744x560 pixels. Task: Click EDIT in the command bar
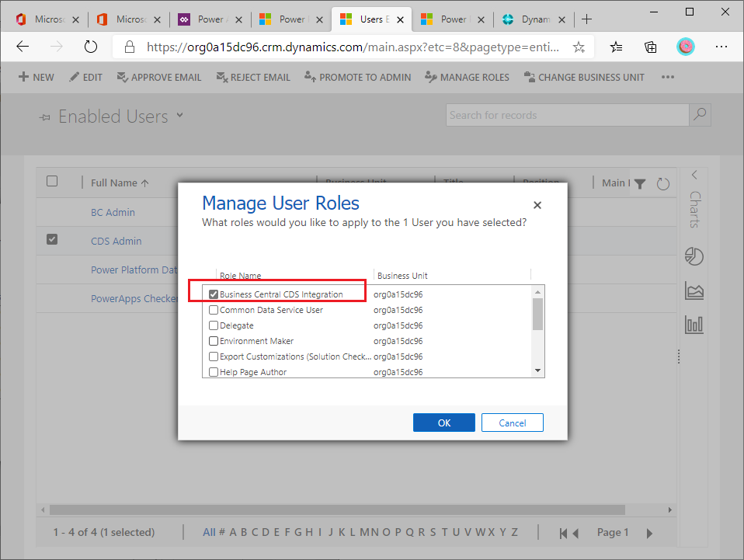click(85, 77)
